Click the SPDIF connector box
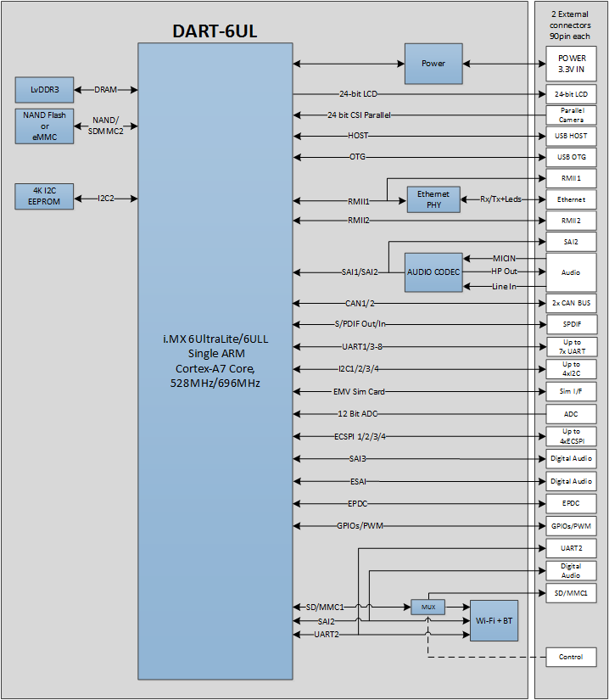The image size is (609, 700). (572, 324)
